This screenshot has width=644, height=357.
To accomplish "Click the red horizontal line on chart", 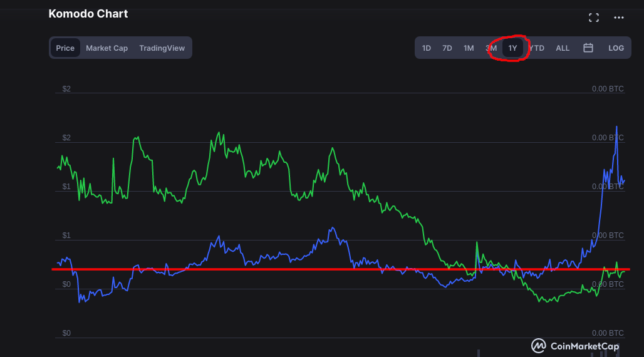I will [x=341, y=269].
